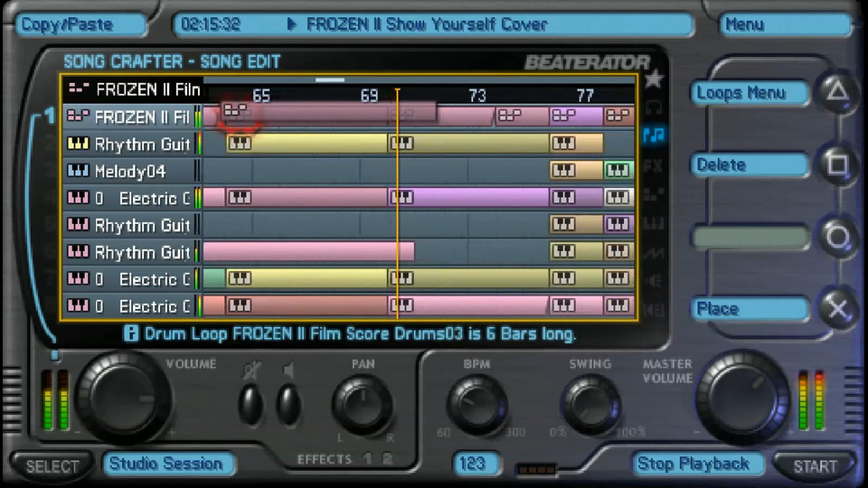This screenshot has width=868, height=488.
Task: Click the BPM knob
Action: point(477,405)
